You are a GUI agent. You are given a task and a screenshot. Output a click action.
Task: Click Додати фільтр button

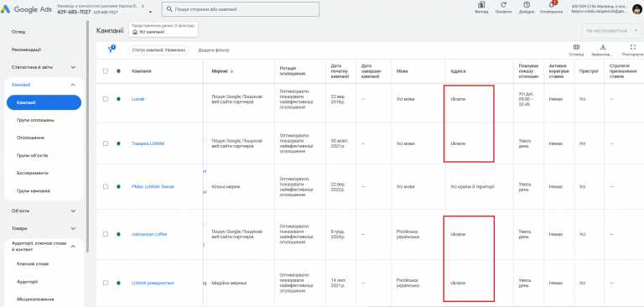point(214,50)
